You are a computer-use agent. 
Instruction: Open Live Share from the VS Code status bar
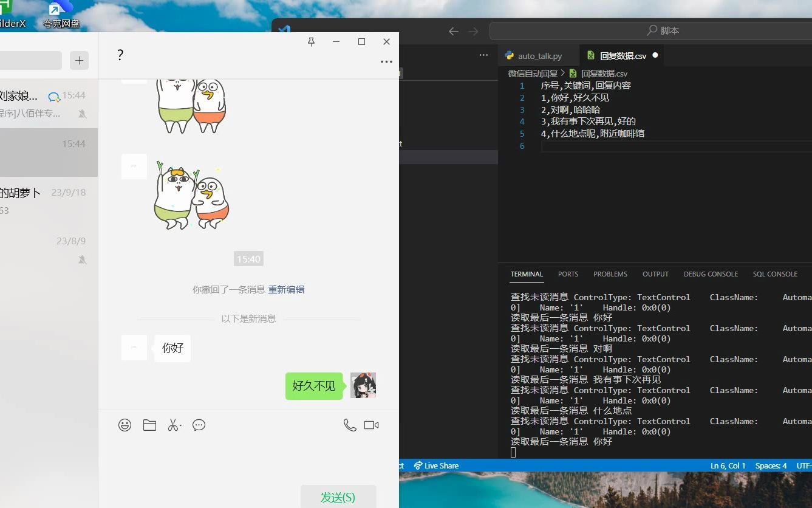[x=436, y=465]
